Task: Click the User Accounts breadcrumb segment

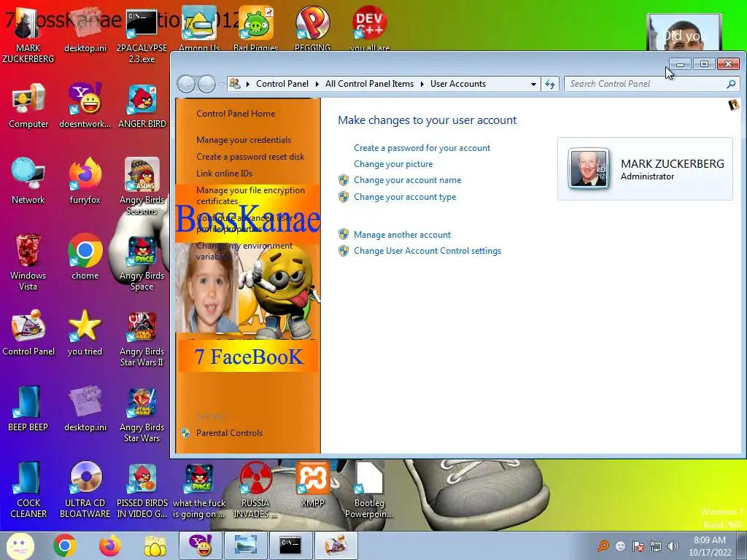Action: pos(458,84)
